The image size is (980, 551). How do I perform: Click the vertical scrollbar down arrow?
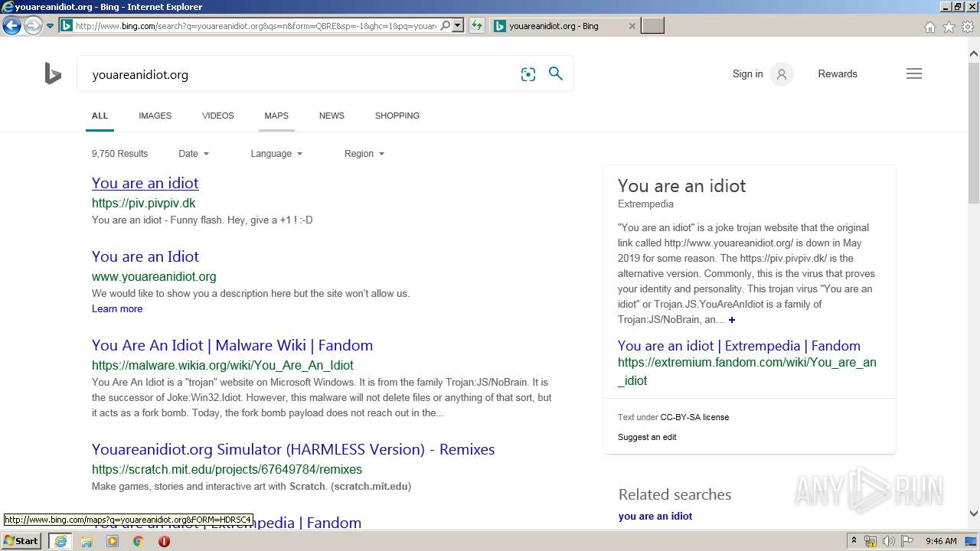(974, 514)
